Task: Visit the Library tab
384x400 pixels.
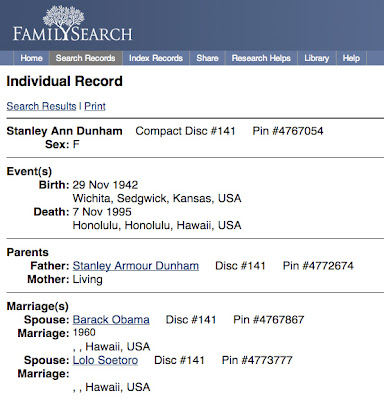Action: pos(317,58)
